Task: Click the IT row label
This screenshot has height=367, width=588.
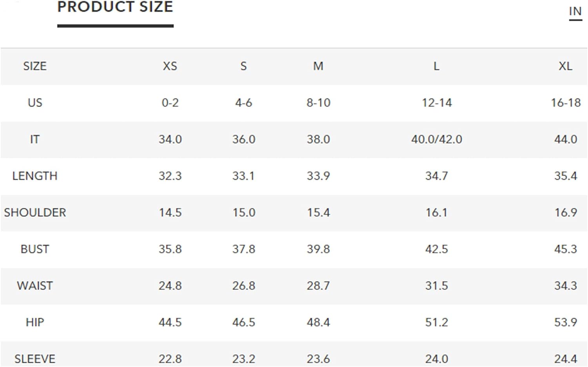Action: 35,139
